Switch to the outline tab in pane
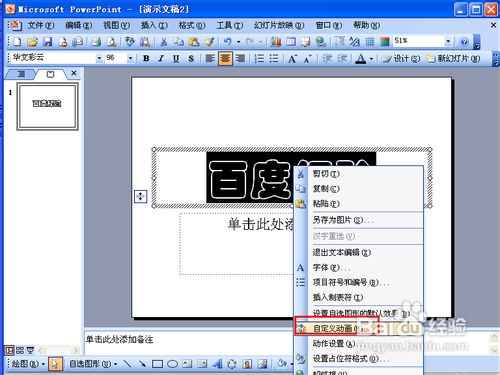 point(21,74)
